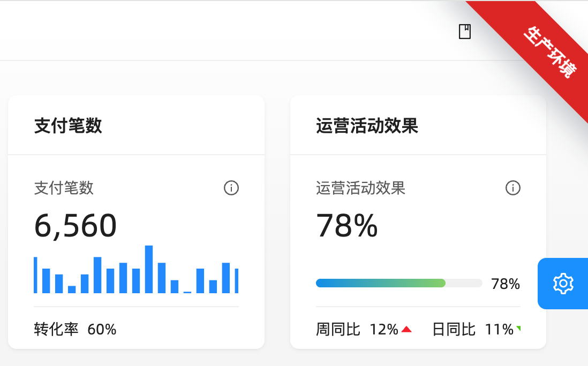588x366 pixels.
Task: Click the 6,560 payment count value
Action: click(x=76, y=225)
